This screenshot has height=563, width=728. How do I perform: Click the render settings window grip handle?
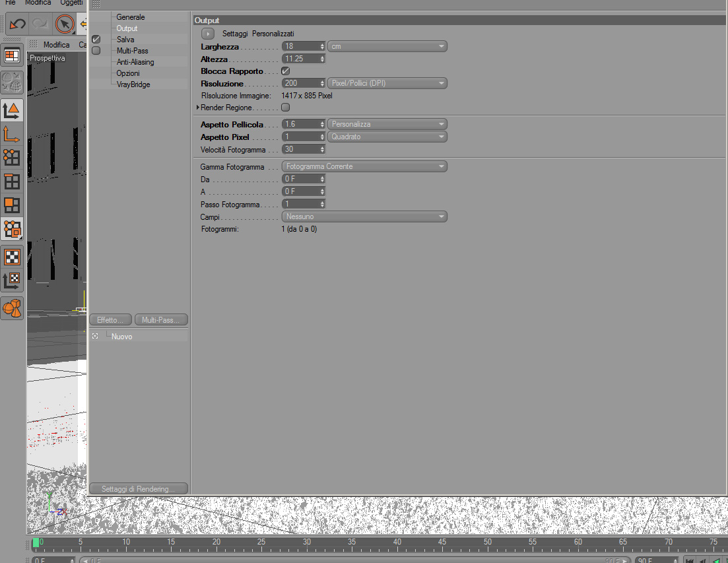[96, 4]
